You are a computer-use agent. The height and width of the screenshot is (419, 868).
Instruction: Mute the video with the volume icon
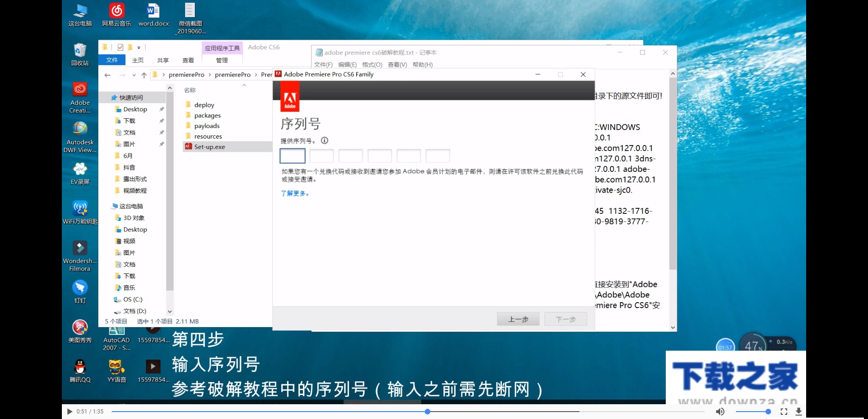720,411
